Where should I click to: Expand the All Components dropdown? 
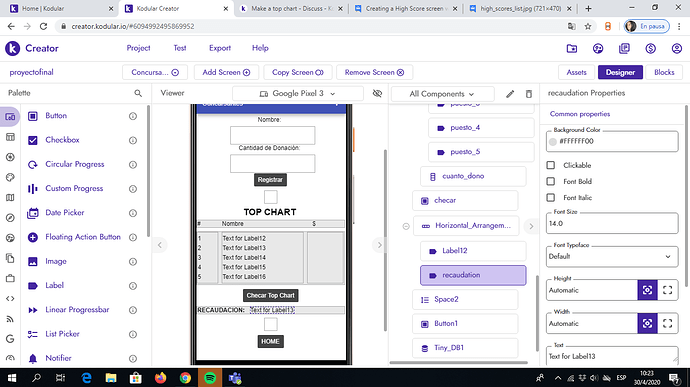[442, 94]
